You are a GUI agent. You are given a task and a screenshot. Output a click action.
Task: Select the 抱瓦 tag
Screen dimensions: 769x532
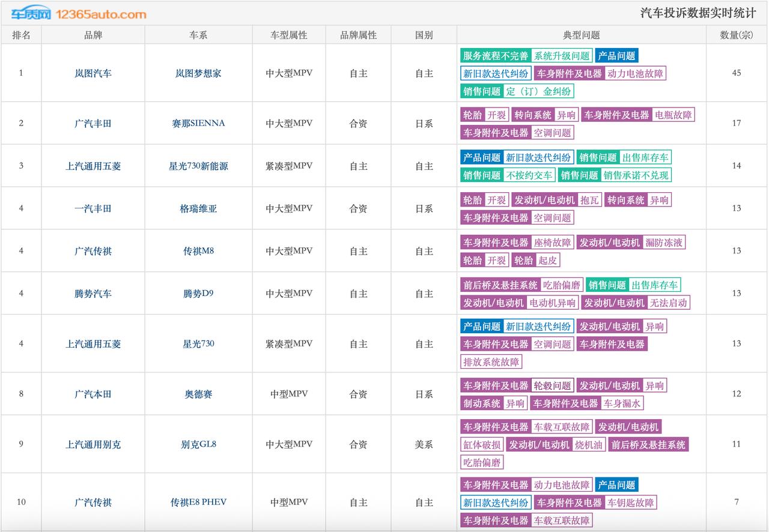[590, 200]
